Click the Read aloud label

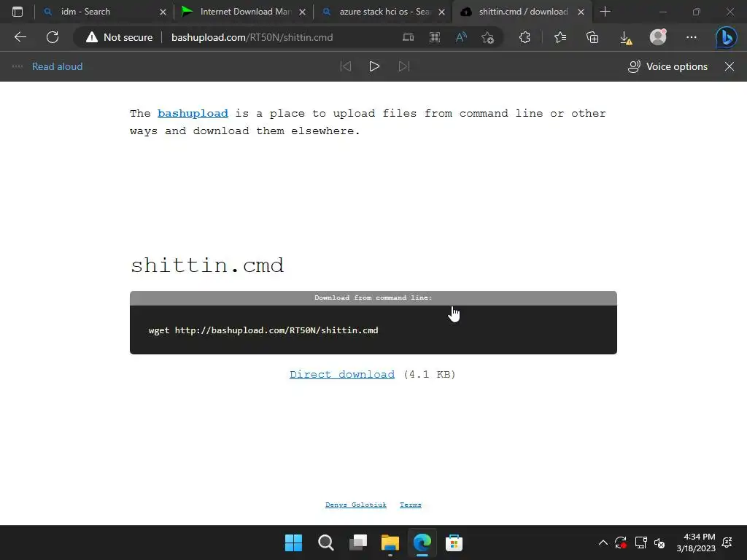pos(57,66)
